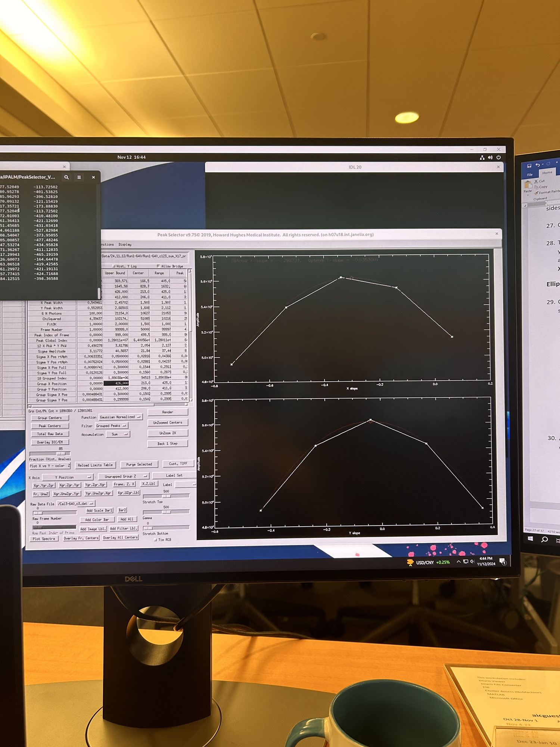Open the terminal hamburger menu icon

(x=79, y=177)
